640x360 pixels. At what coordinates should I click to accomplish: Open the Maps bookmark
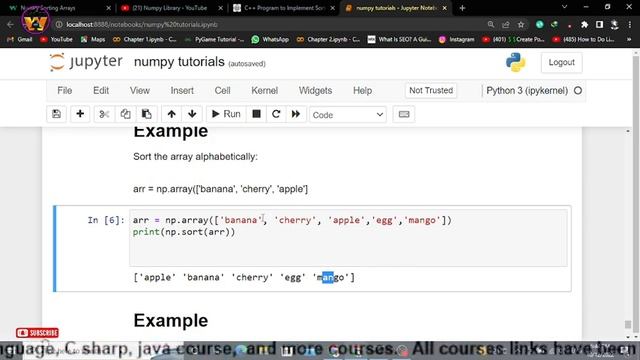93,40
